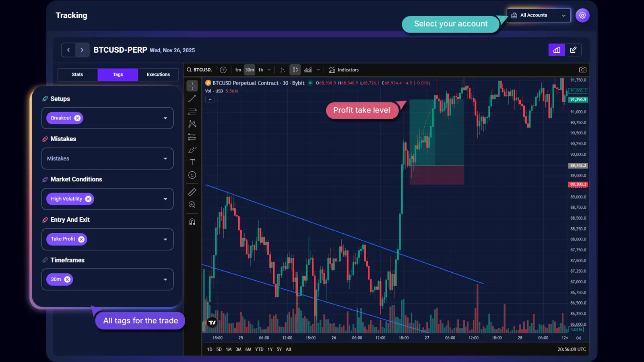Select the crosshair cursor tool
644x362 pixels.
[x=192, y=86]
